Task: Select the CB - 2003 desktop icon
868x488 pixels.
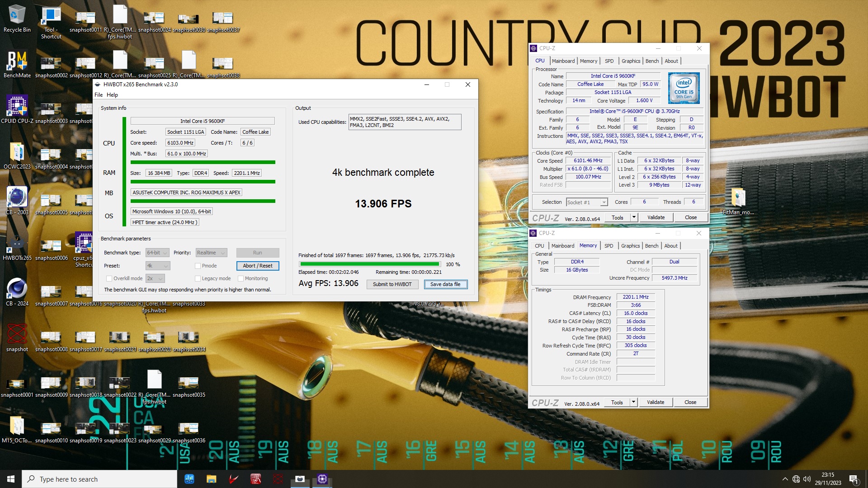Action: click(x=17, y=201)
